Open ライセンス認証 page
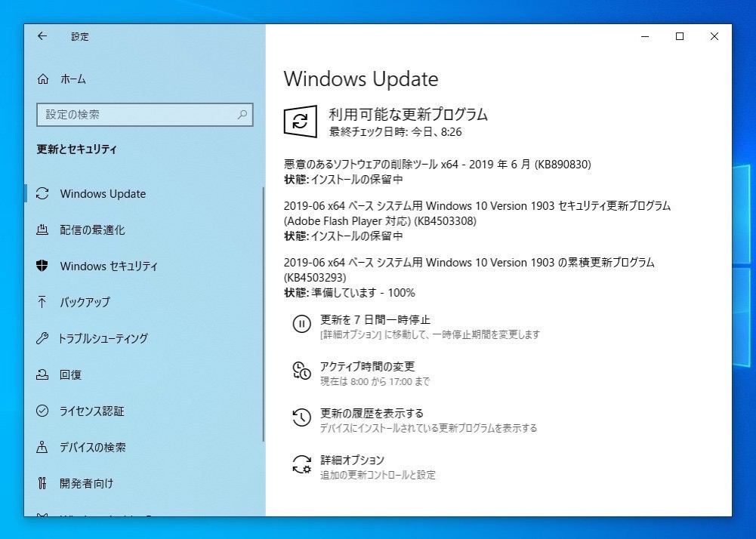This screenshot has width=756, height=539. coord(92,411)
